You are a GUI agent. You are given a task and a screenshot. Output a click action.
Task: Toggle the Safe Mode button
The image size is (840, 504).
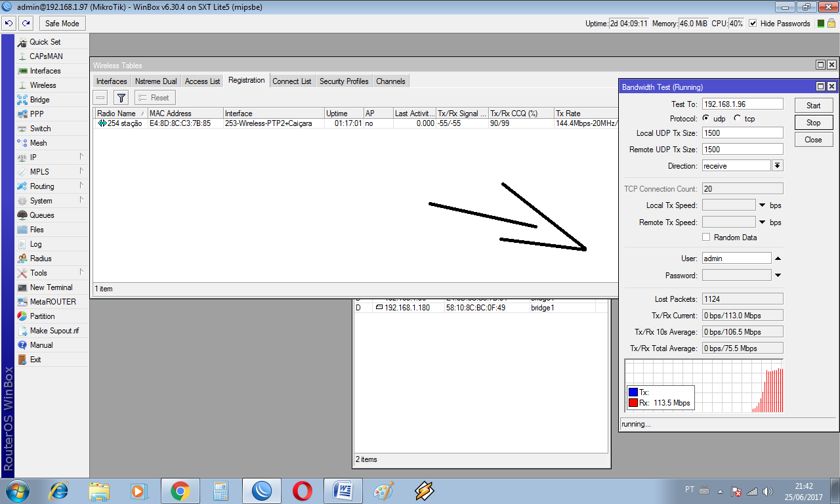(x=62, y=24)
